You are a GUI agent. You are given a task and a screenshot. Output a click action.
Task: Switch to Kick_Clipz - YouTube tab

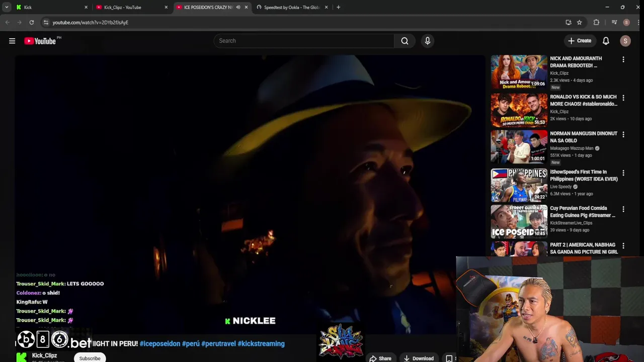click(x=130, y=7)
